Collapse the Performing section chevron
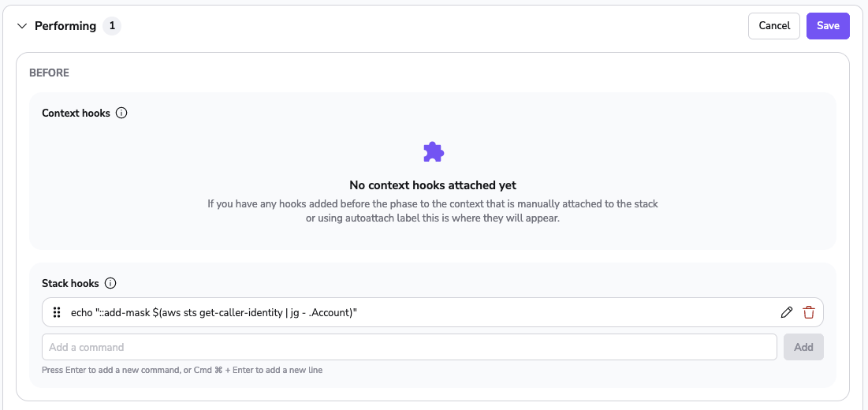This screenshot has width=868, height=410. pyautogui.click(x=22, y=26)
